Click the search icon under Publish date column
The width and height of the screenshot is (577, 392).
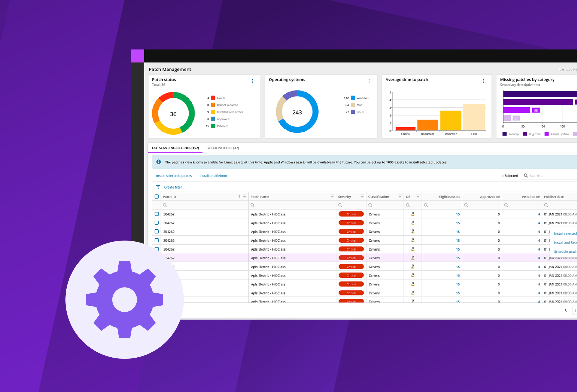[x=546, y=205]
